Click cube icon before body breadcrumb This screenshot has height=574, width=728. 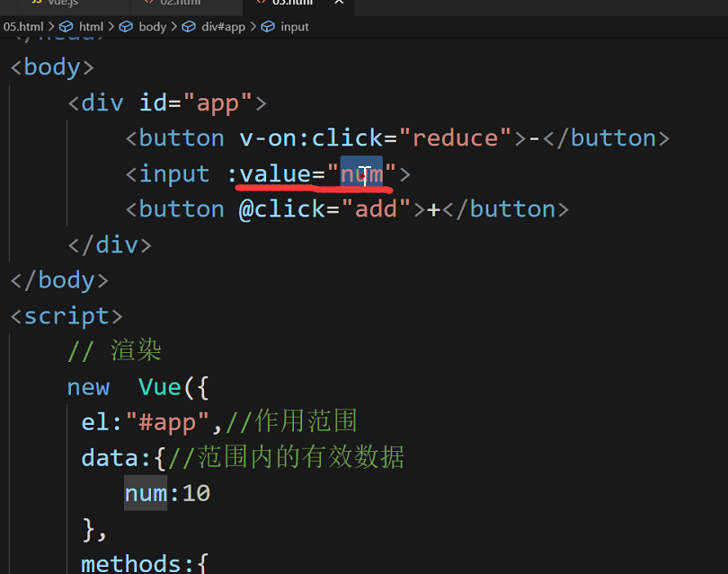(x=126, y=26)
